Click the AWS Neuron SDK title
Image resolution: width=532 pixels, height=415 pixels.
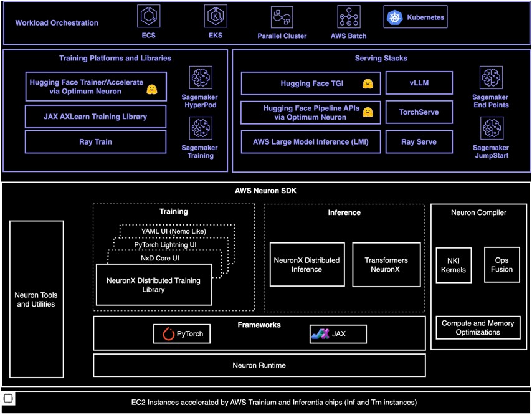(x=265, y=191)
